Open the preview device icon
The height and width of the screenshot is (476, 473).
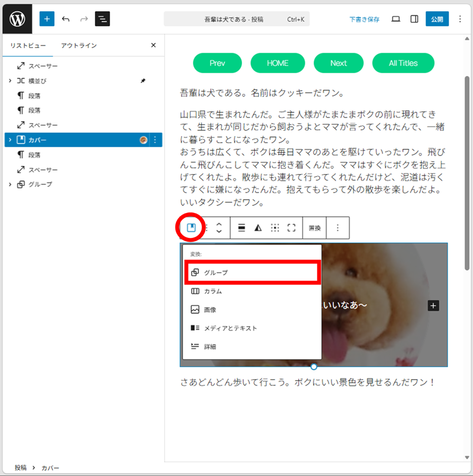point(395,19)
